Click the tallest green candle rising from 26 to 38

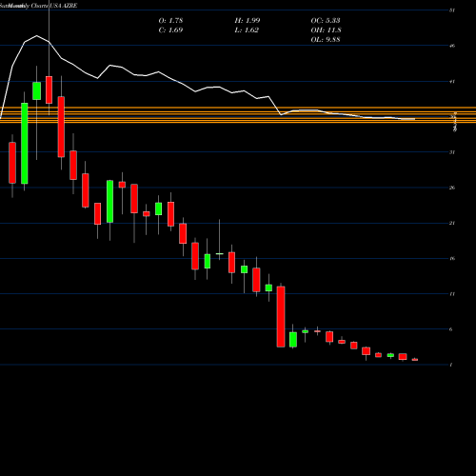click(25, 143)
